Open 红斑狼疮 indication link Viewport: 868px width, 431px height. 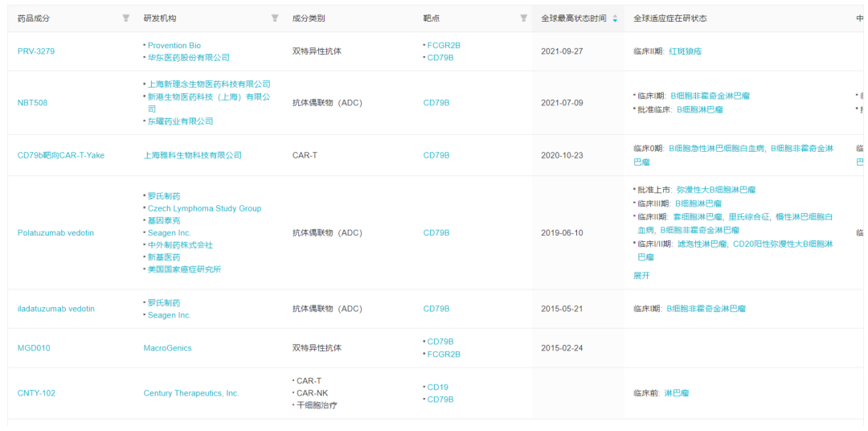pyautogui.click(x=686, y=51)
